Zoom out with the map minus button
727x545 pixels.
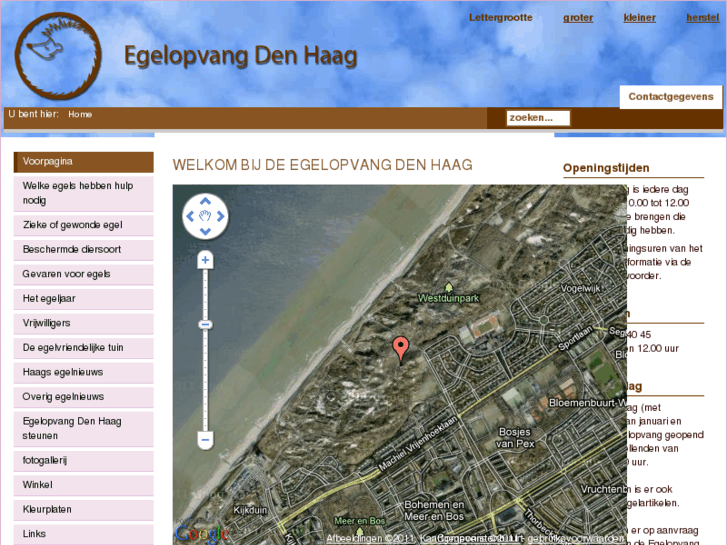(x=205, y=440)
